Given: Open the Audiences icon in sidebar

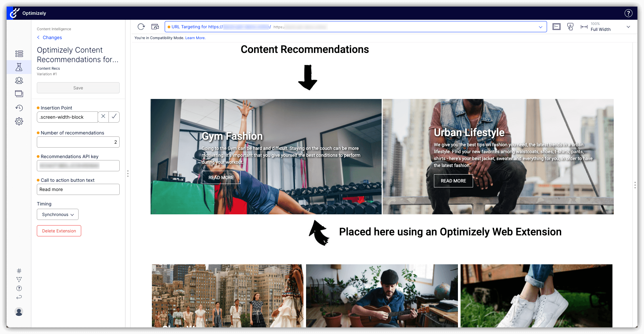Looking at the screenshot, I should click(19, 81).
